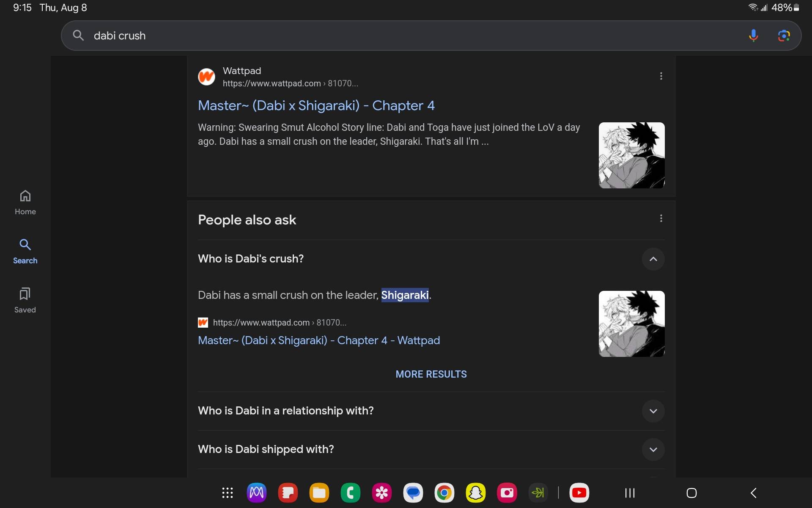The width and height of the screenshot is (812, 508).
Task: Open thumbnail image in the crush answer
Action: coord(631,324)
